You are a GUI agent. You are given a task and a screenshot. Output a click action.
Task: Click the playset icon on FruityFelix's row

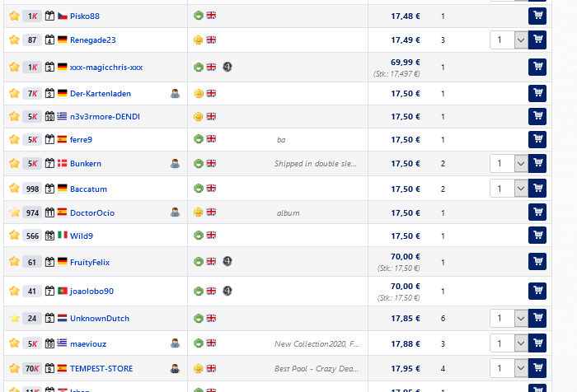pyautogui.click(x=228, y=262)
